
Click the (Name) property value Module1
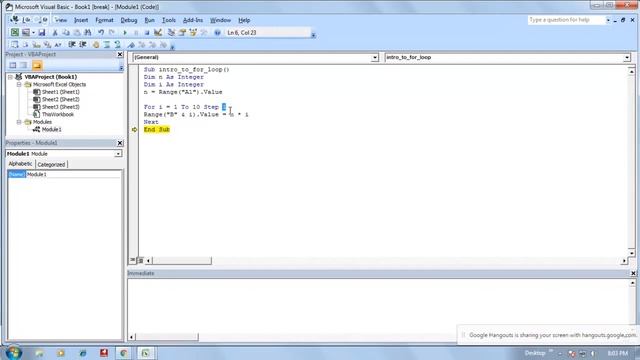pyautogui.click(x=73, y=174)
